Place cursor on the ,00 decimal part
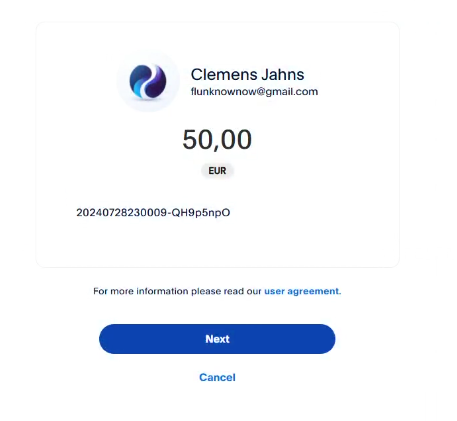 233,140
